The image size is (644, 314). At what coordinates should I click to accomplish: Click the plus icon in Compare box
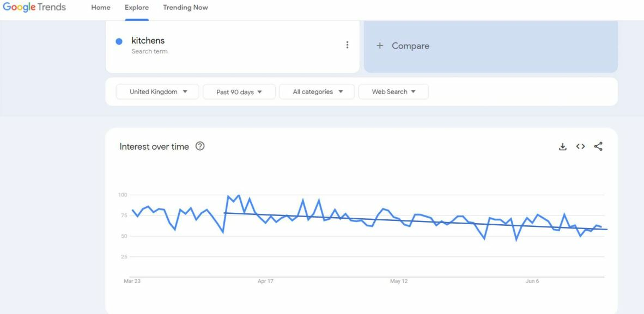pos(380,46)
